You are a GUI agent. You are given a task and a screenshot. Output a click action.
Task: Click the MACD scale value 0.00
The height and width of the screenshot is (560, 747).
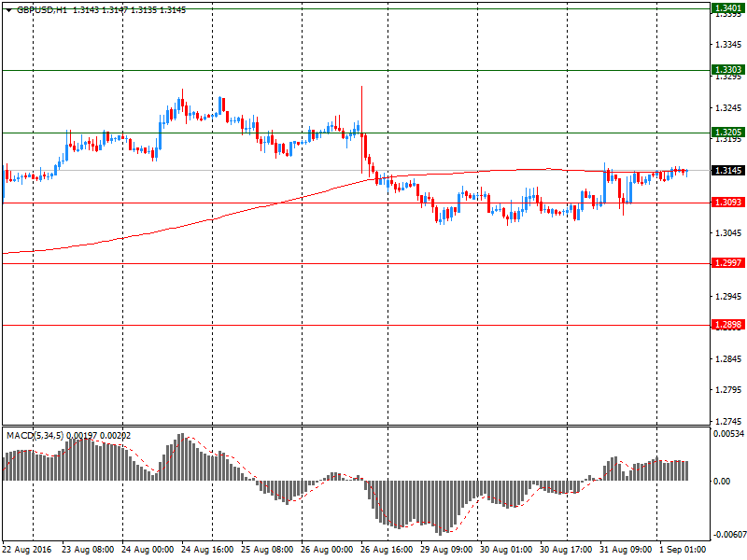722,482
